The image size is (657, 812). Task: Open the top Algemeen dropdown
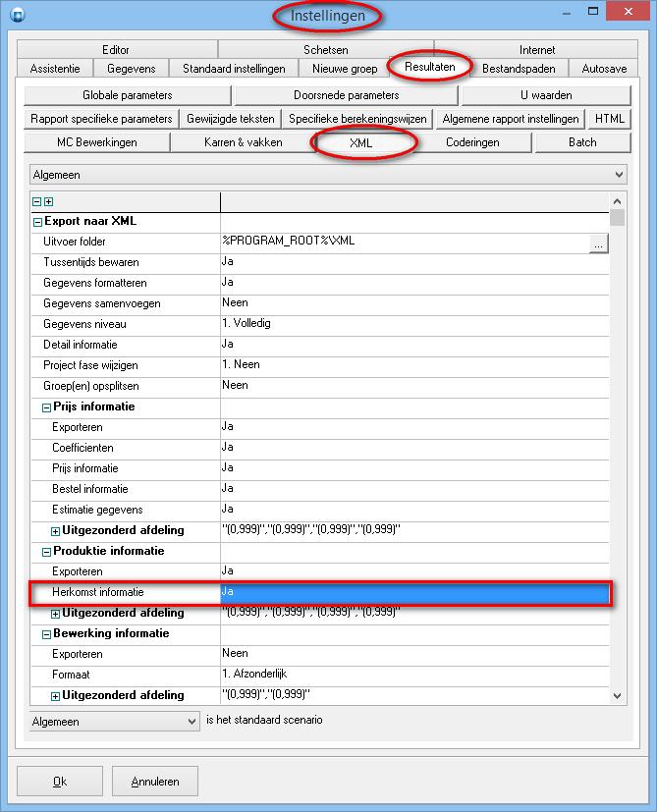click(328, 175)
